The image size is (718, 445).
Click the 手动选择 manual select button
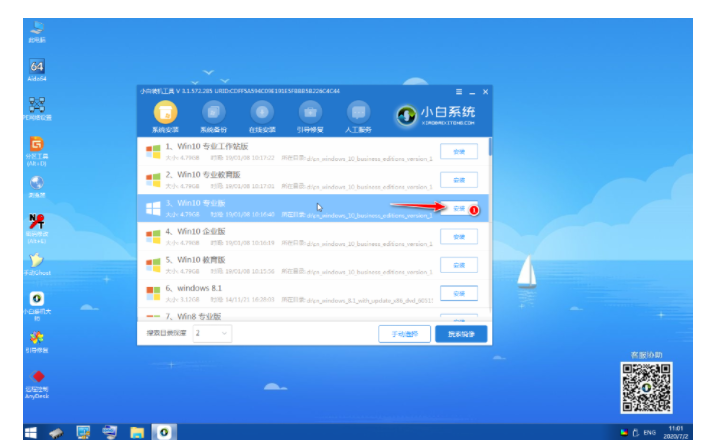(404, 334)
